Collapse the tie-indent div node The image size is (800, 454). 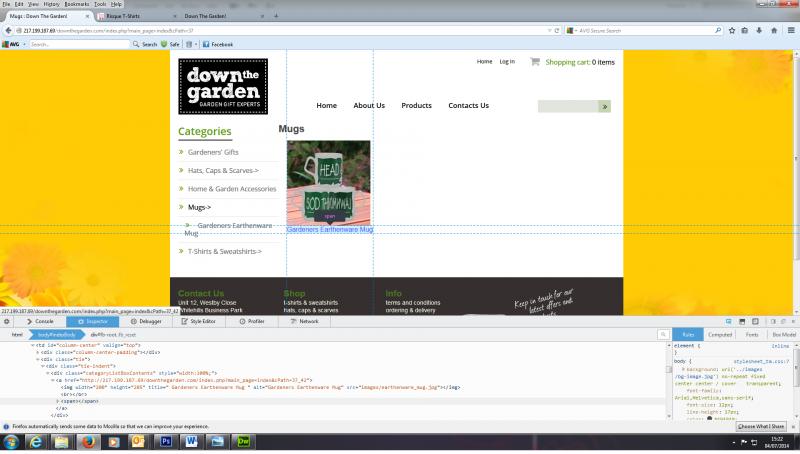coord(43,366)
